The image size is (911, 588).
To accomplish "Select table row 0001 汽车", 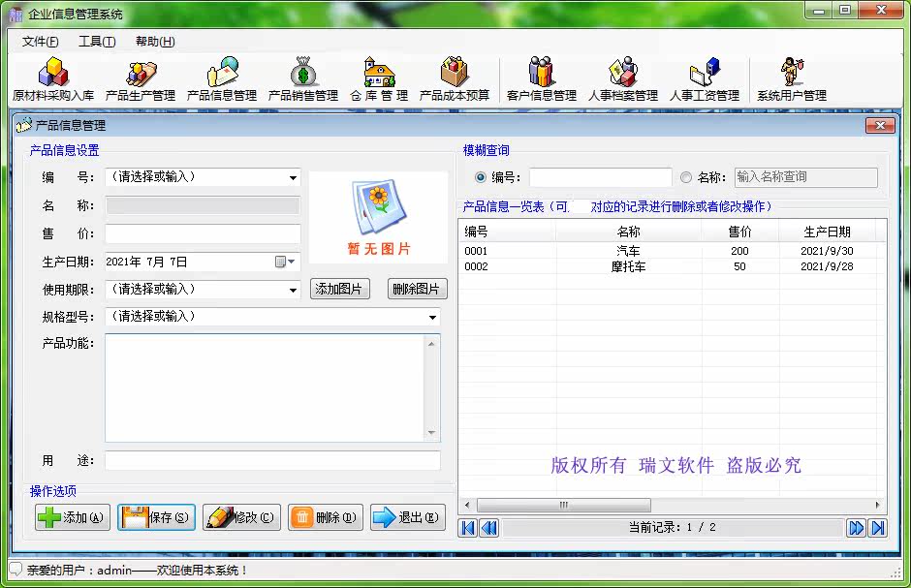I will pos(673,251).
